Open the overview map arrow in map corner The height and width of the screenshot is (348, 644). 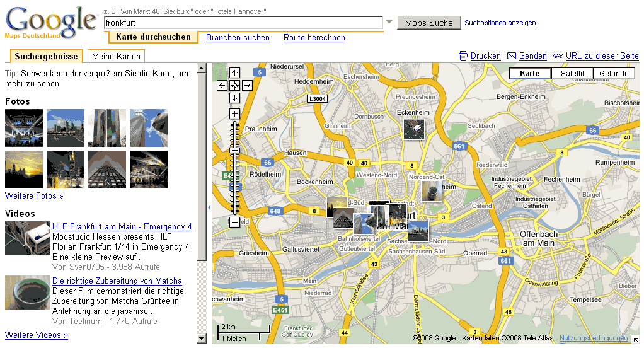coord(635,339)
